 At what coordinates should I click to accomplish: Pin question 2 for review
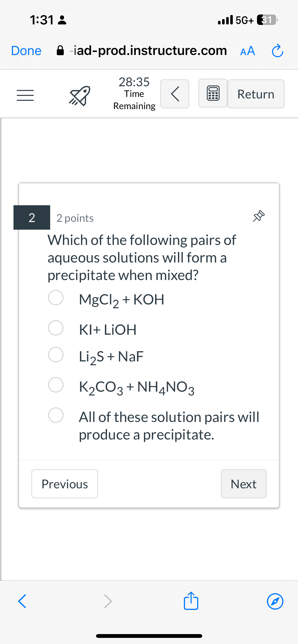(259, 216)
